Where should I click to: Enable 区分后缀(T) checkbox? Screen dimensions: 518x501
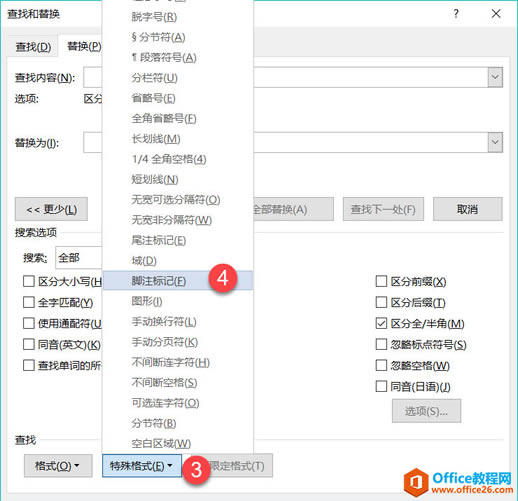pos(381,302)
